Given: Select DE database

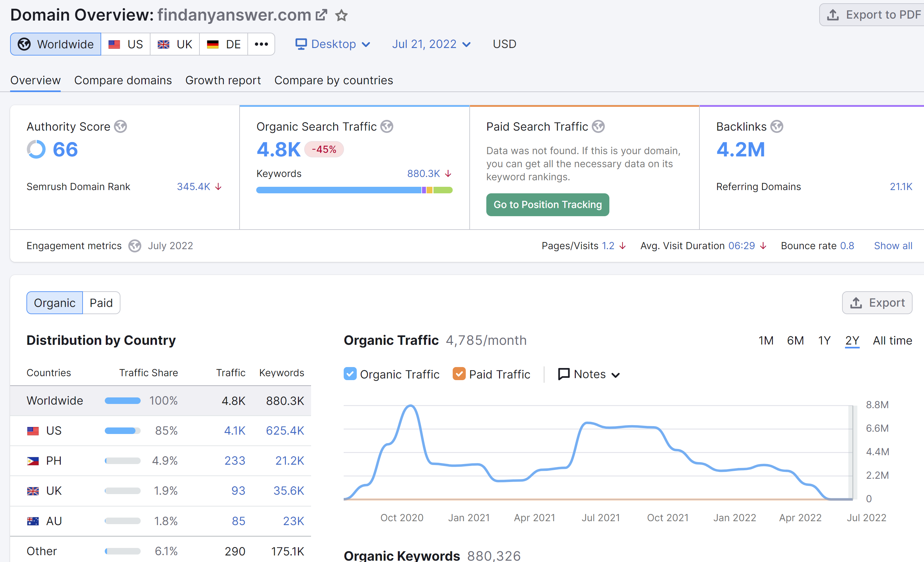Looking at the screenshot, I should point(224,44).
